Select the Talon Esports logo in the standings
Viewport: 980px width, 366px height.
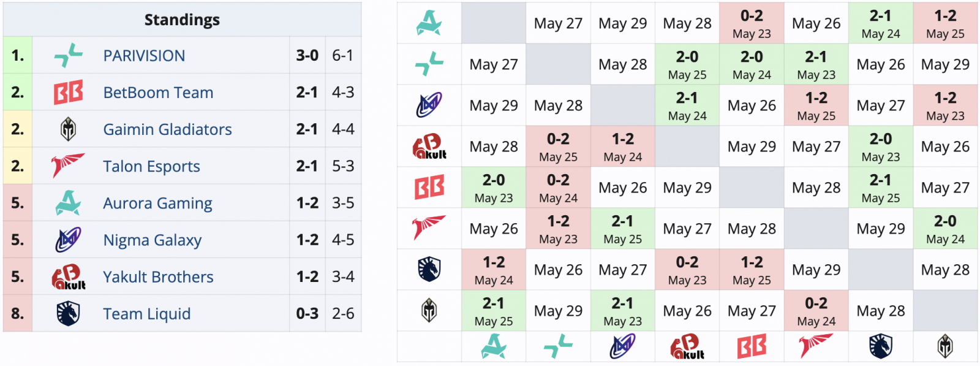[x=68, y=166]
